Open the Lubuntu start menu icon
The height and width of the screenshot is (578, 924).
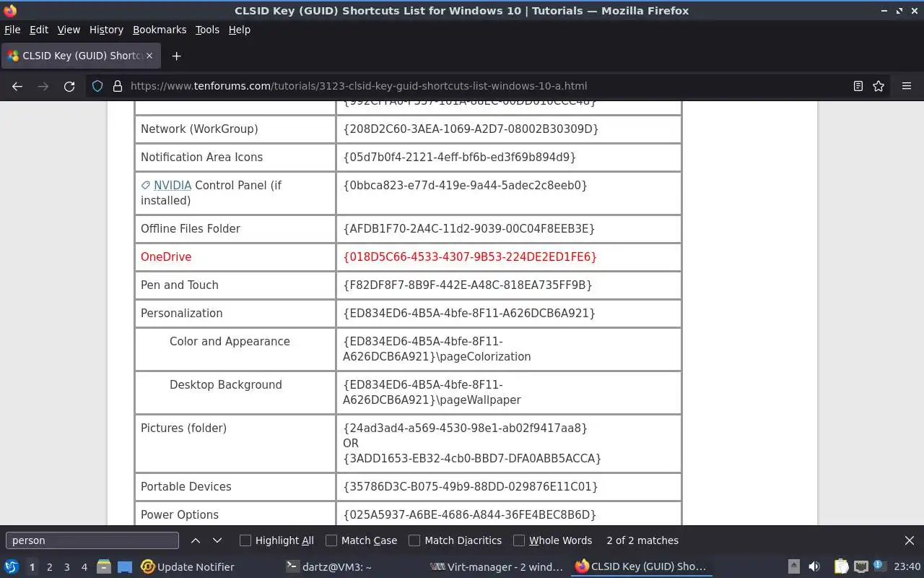tap(11, 567)
